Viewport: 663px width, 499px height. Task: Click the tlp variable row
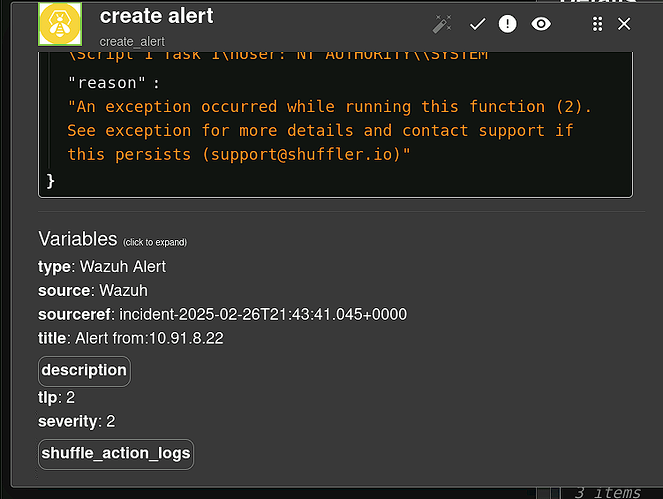tap(56, 397)
